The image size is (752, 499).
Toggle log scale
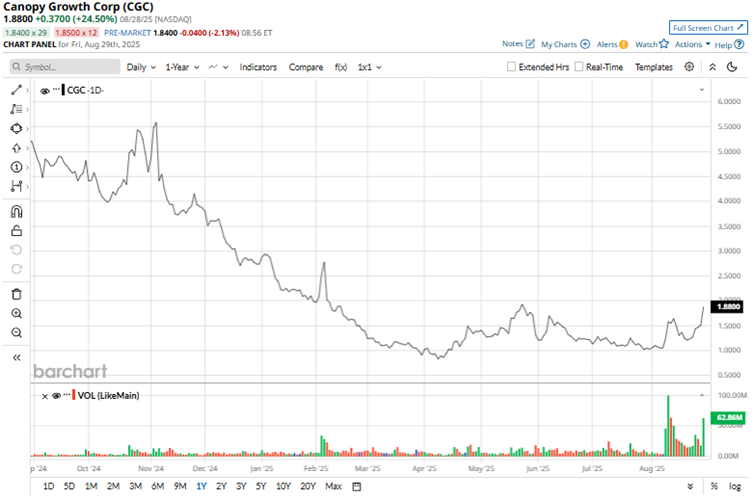tap(735, 487)
